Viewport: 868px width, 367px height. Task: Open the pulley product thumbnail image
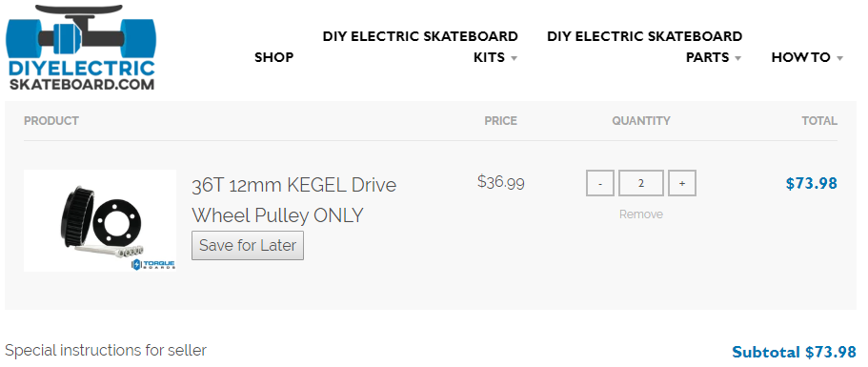tap(100, 220)
